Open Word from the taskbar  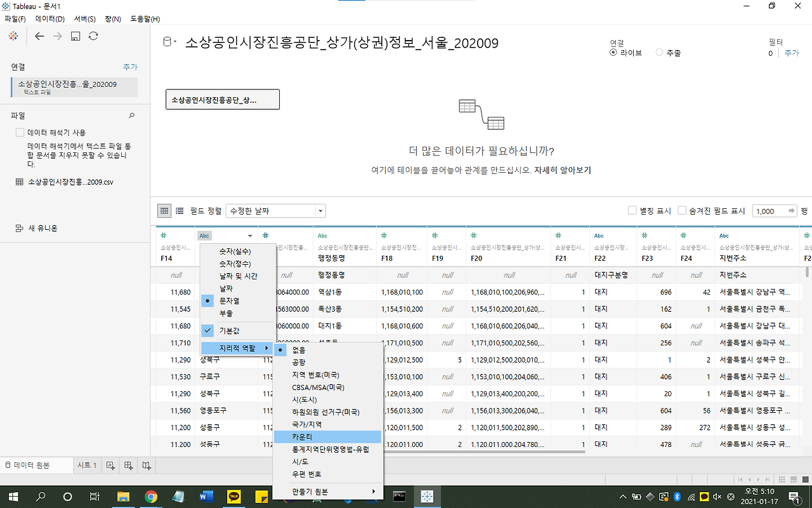206,497
